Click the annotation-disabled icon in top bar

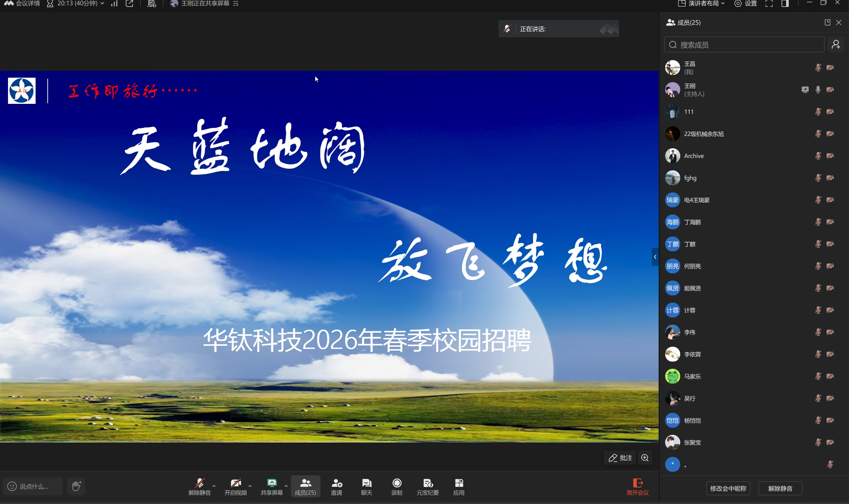(151, 3)
